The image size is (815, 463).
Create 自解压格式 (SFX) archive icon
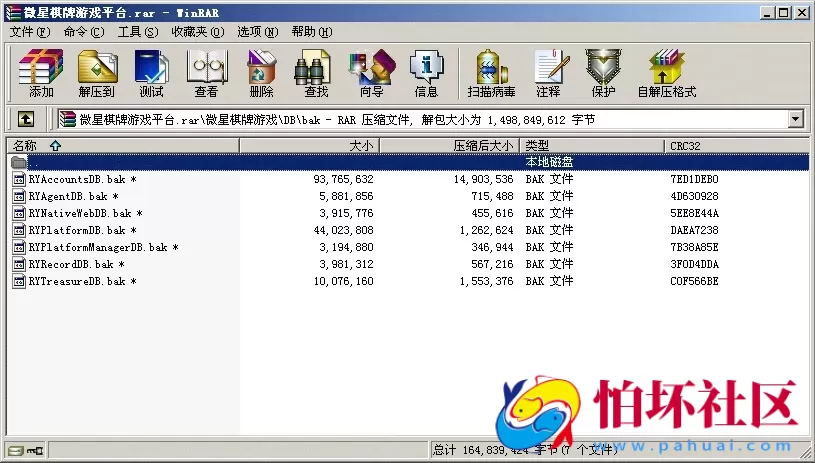pyautogui.click(x=666, y=73)
